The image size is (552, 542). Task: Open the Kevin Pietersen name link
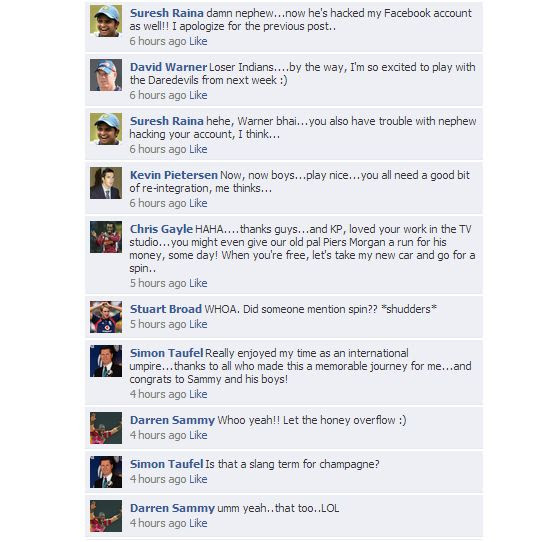[x=174, y=175]
